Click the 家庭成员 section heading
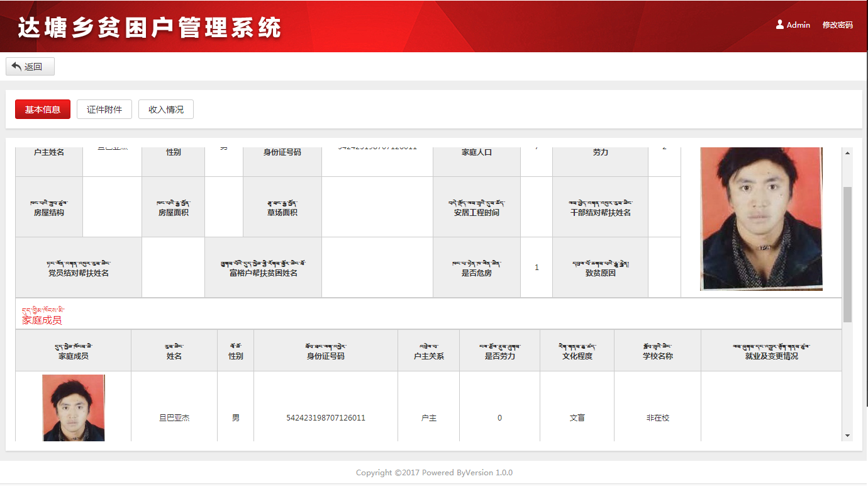 pyautogui.click(x=42, y=320)
